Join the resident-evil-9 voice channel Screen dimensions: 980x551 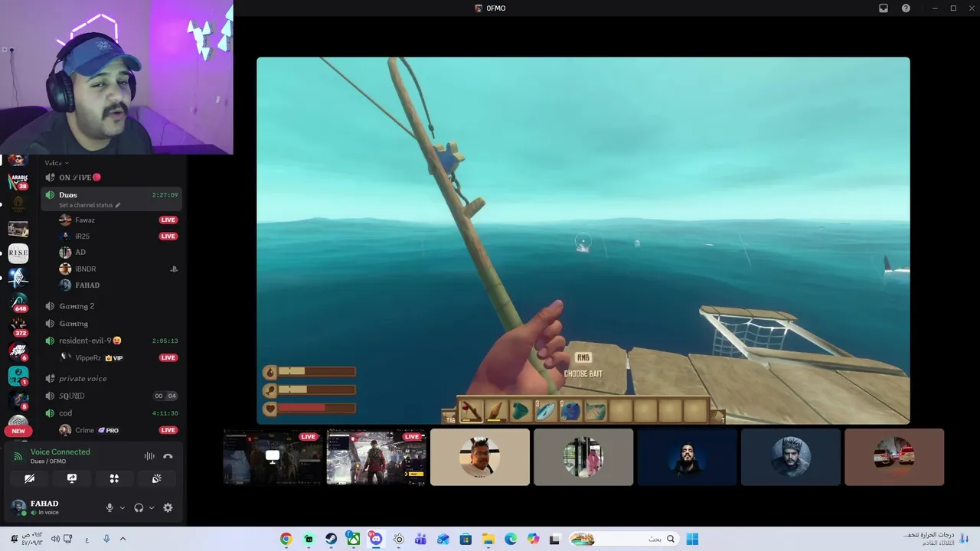pos(112,341)
